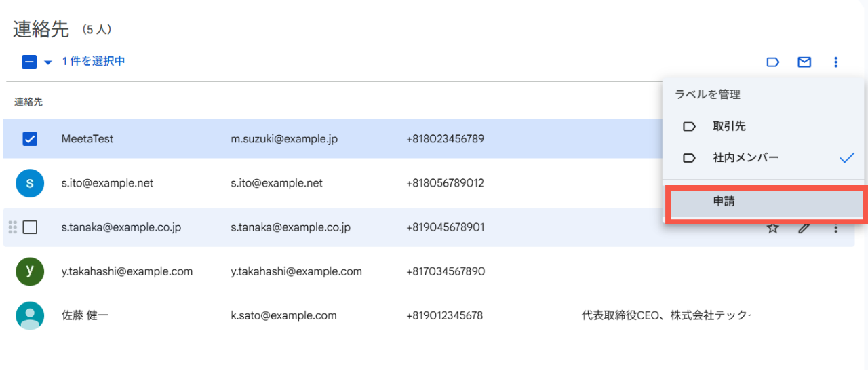Image resolution: width=868 pixels, height=371 pixels.
Task: Click the label icon beside 社内メンバー
Action: (x=689, y=158)
